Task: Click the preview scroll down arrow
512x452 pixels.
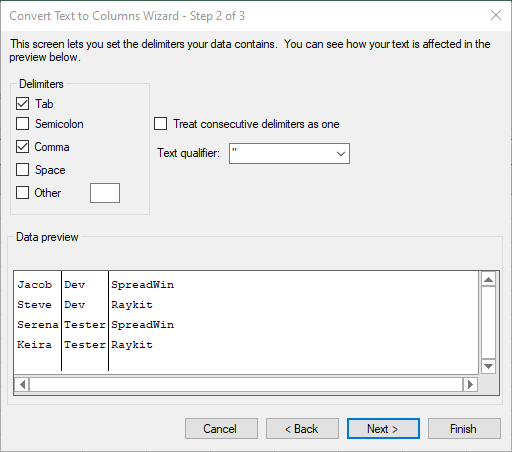Action: tap(488, 366)
